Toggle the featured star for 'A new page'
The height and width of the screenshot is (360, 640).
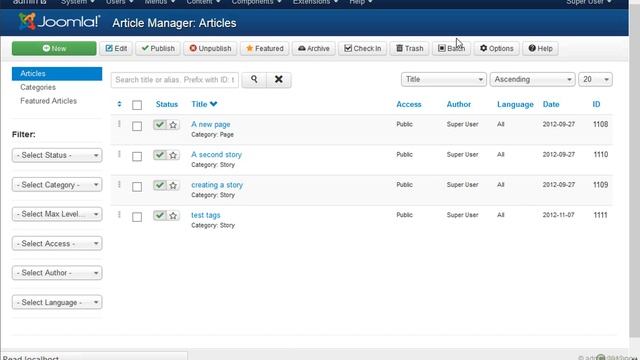click(173, 124)
